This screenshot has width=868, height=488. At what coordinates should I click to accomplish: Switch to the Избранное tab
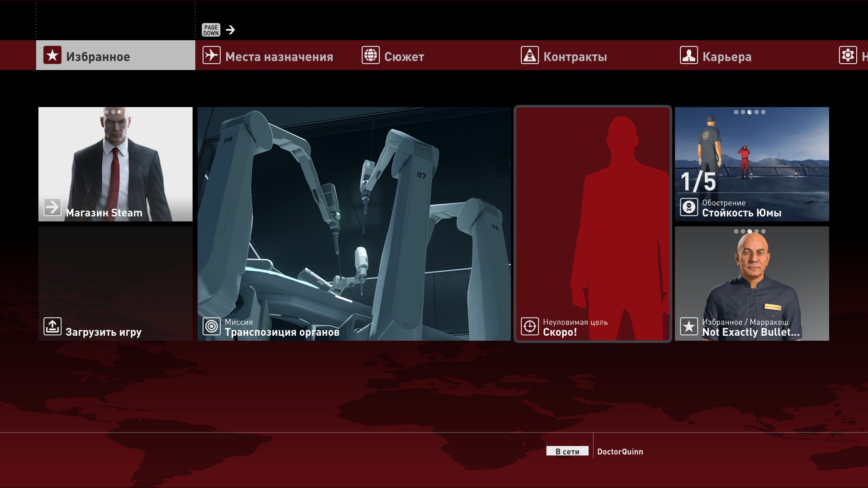pyautogui.click(x=116, y=55)
